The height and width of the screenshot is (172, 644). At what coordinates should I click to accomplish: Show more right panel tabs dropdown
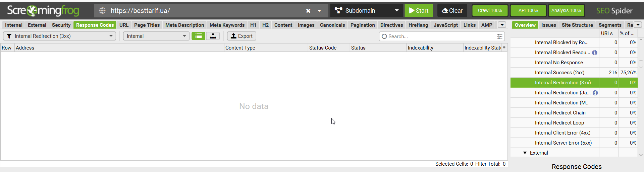point(638,25)
